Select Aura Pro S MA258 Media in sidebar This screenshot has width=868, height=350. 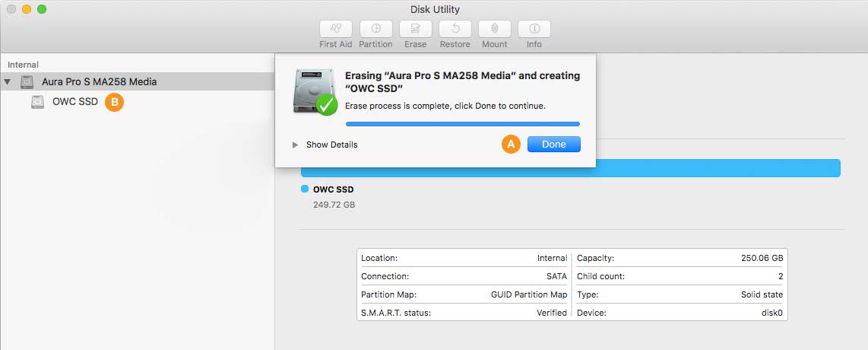tap(138, 81)
